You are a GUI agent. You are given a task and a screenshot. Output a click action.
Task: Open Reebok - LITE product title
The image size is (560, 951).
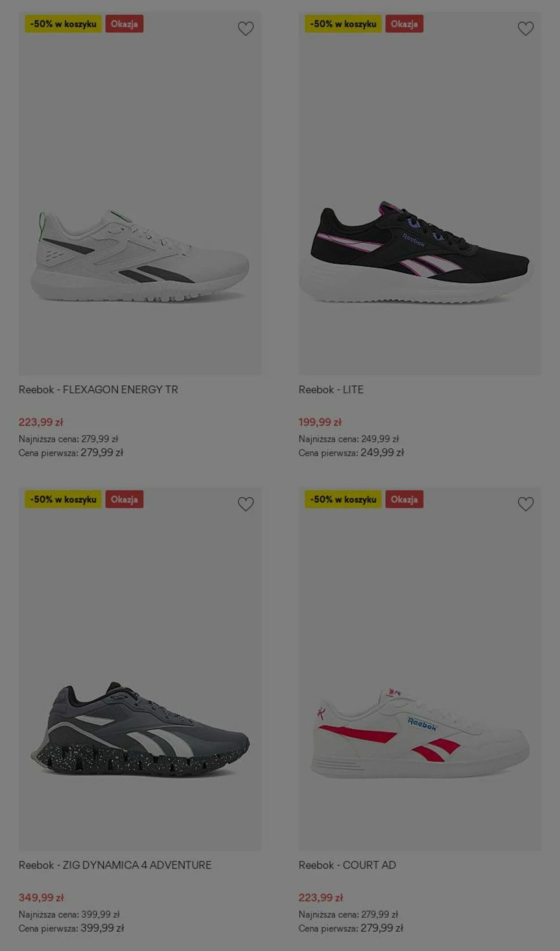[331, 390]
